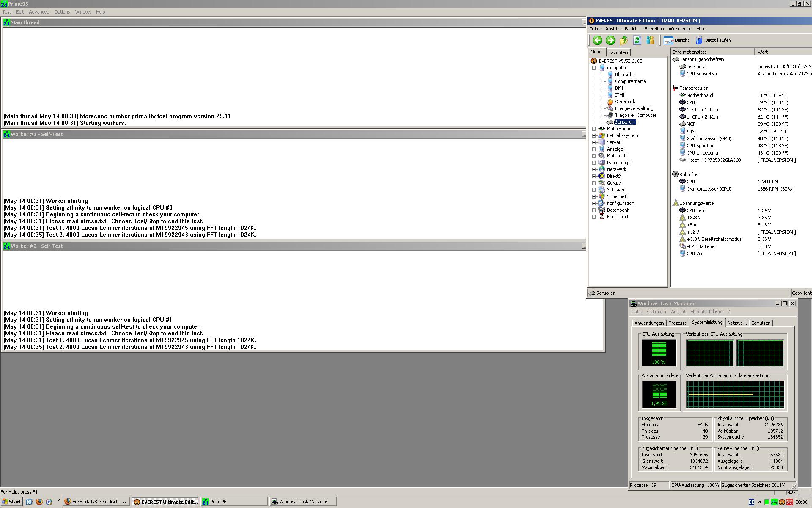Switch to Prime95 in the taskbar
Screen dimensions: 812x508
(x=234, y=502)
